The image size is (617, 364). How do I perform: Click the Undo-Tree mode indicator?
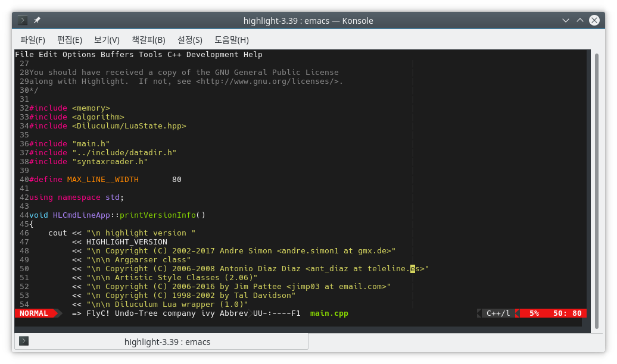point(136,313)
